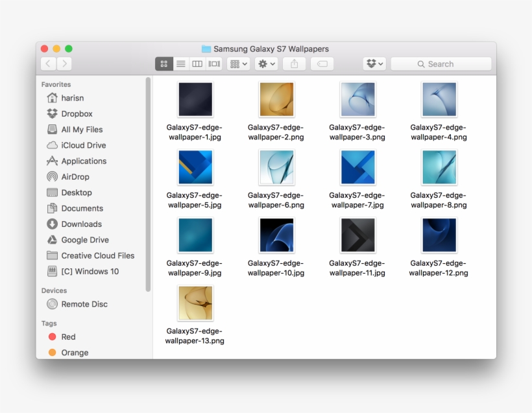This screenshot has width=532, height=413.
Task: Go back with the left arrow
Action: coord(49,64)
